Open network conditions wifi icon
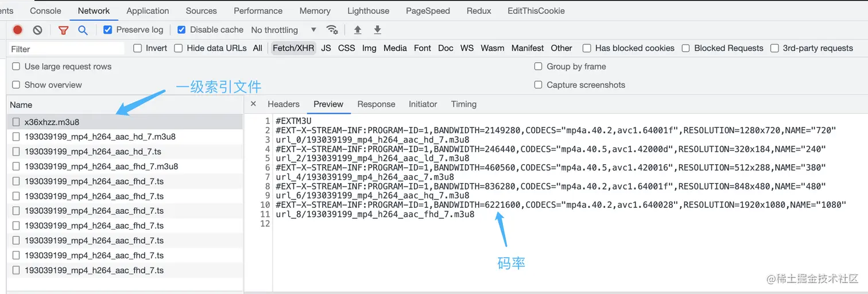The image size is (868, 294). (x=332, y=30)
